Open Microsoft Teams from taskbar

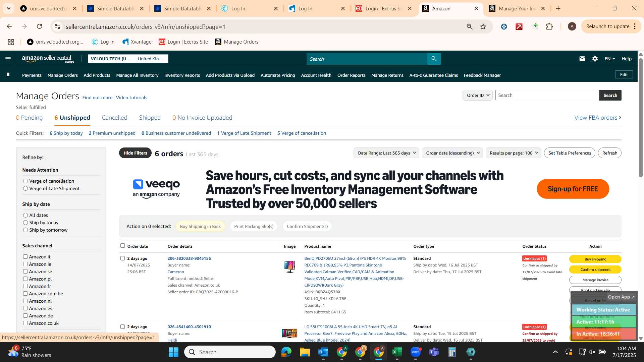click(434, 352)
